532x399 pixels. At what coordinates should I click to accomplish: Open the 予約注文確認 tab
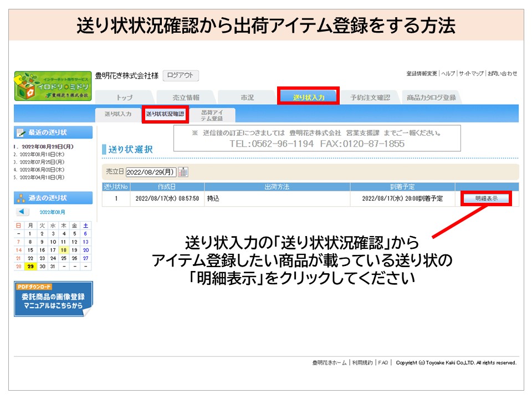pyautogui.click(x=370, y=98)
